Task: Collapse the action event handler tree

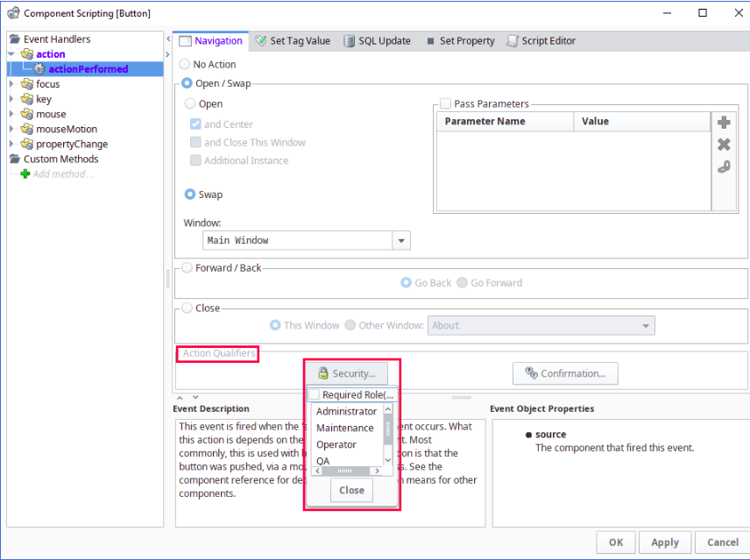Action: click(11, 54)
